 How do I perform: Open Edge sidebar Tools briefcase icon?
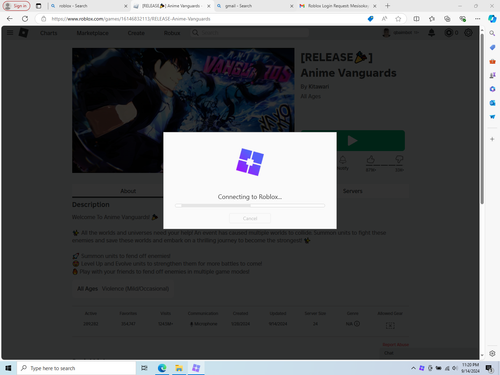pos(492,61)
